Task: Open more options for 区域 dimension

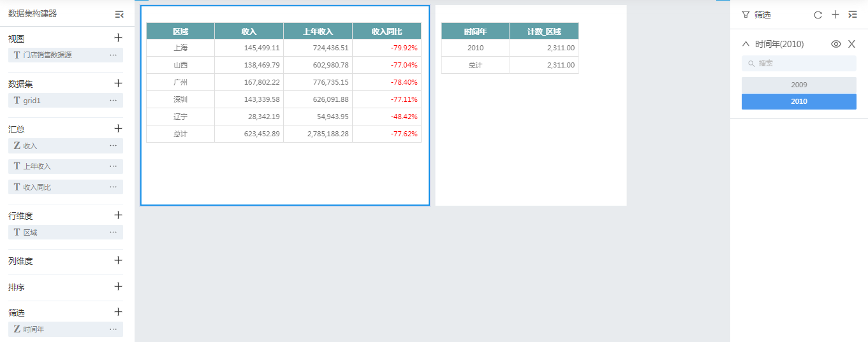Action: (113, 232)
